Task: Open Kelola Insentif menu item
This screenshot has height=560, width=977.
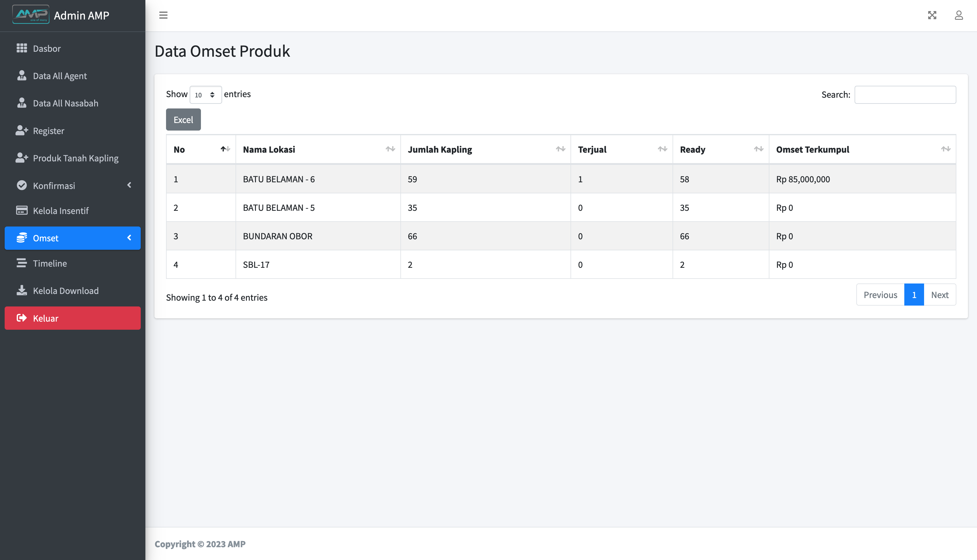Action: 73,211
